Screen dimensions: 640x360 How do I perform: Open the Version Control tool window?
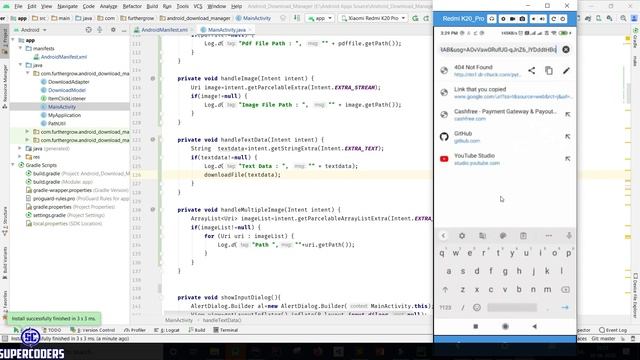tap(93, 330)
